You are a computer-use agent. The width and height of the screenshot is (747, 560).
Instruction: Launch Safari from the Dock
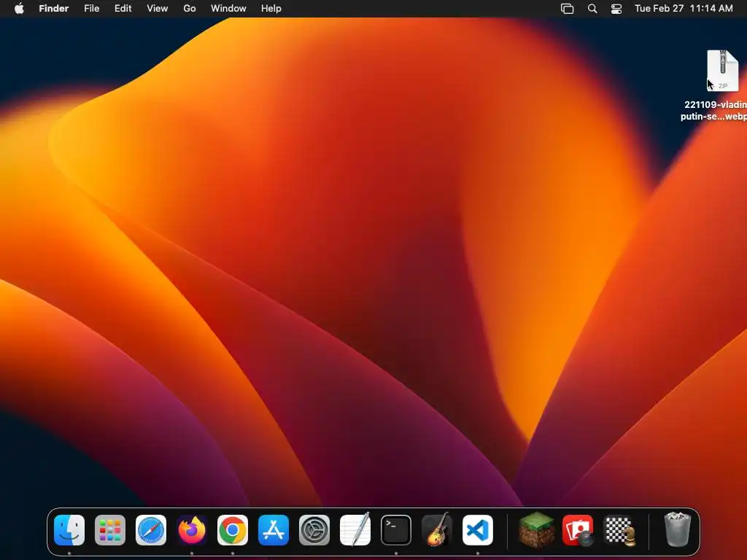click(151, 530)
